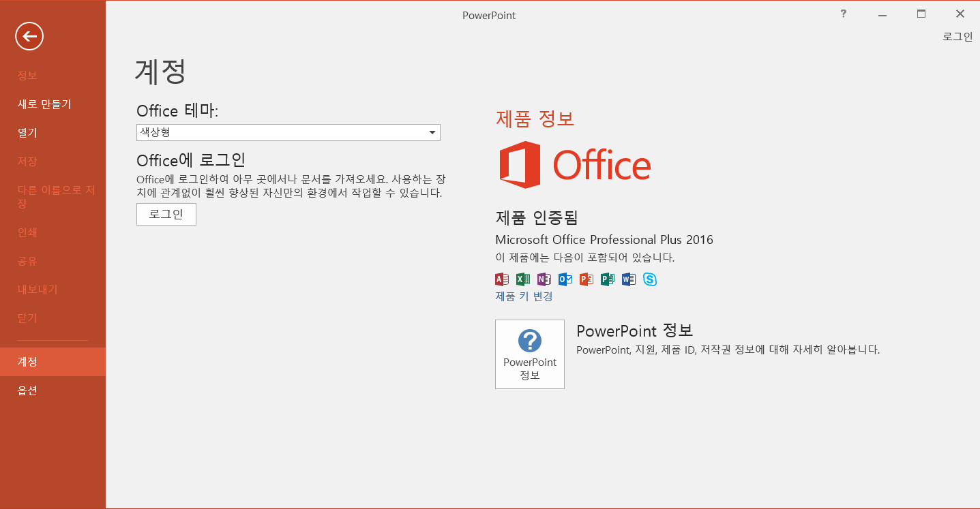Click the 제품 키 변경 link
Image resolution: width=980 pixels, height=509 pixels.
click(x=524, y=296)
